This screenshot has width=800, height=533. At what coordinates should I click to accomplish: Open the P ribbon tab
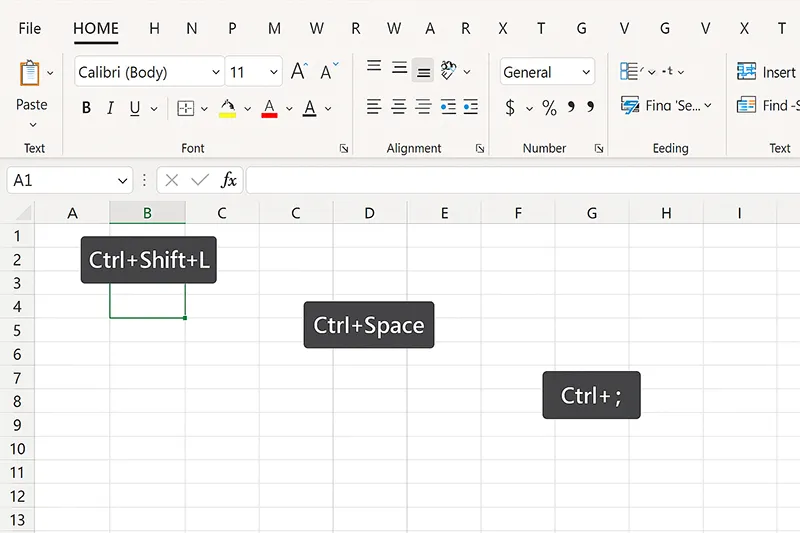(232, 29)
